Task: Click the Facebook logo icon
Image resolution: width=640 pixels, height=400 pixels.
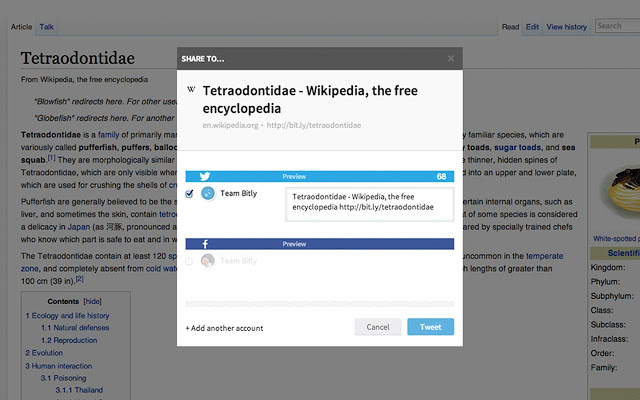Action: point(205,244)
